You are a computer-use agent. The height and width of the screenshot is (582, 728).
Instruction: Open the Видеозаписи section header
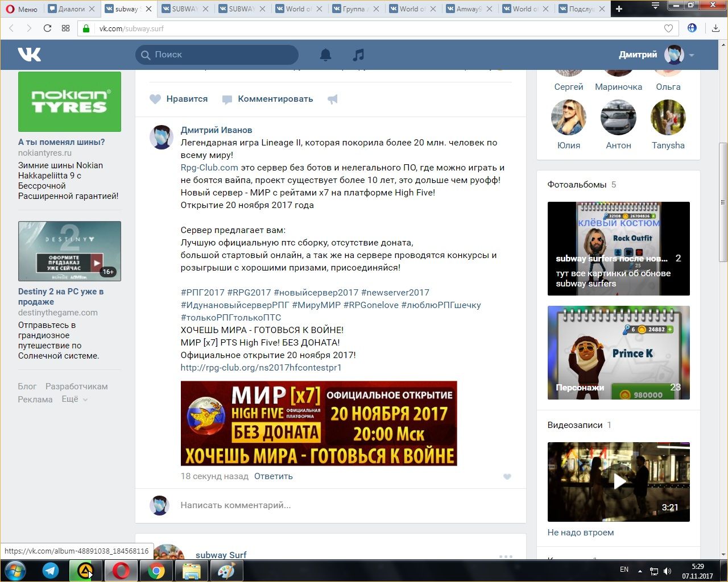(x=575, y=425)
